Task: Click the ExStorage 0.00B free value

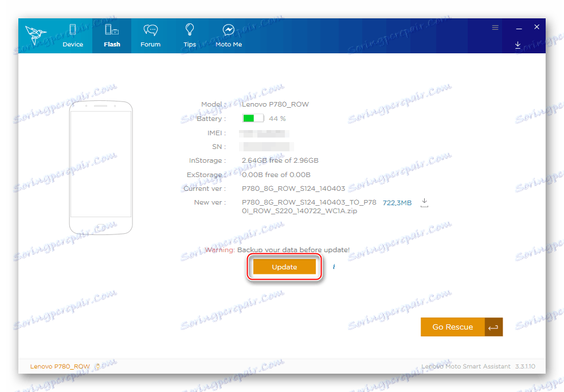Action: click(276, 175)
